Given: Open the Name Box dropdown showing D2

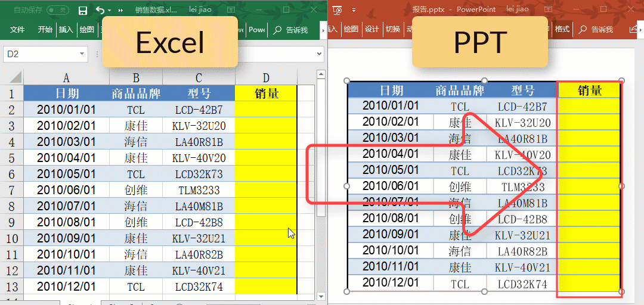Looking at the screenshot, I should click(x=82, y=54).
